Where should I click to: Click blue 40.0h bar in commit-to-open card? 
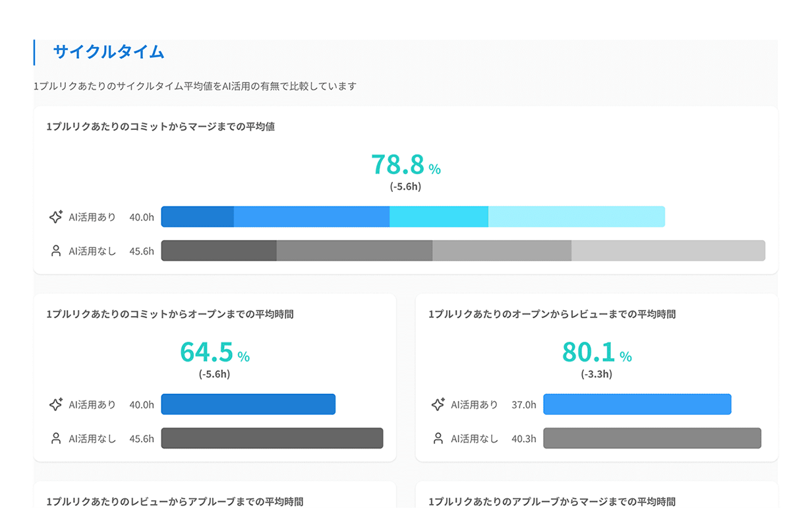(248, 404)
